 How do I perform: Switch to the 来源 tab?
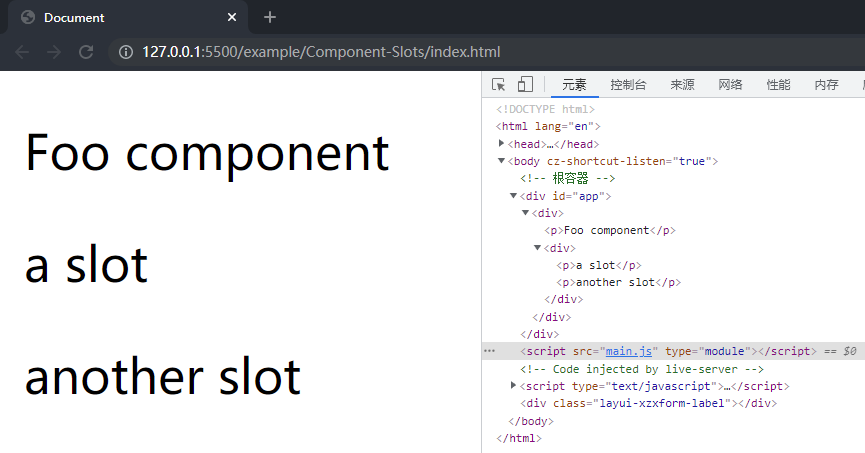tap(682, 84)
